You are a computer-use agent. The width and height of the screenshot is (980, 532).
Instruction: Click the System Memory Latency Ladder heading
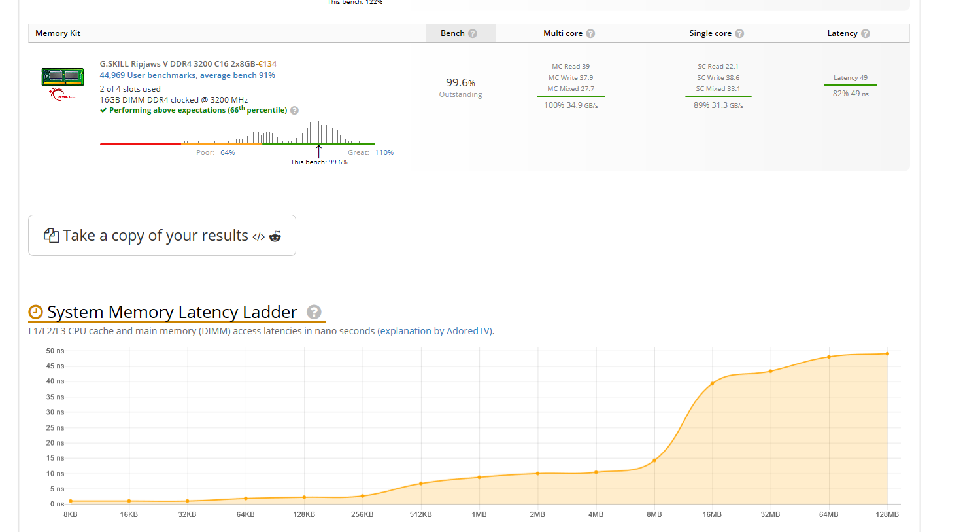172,312
